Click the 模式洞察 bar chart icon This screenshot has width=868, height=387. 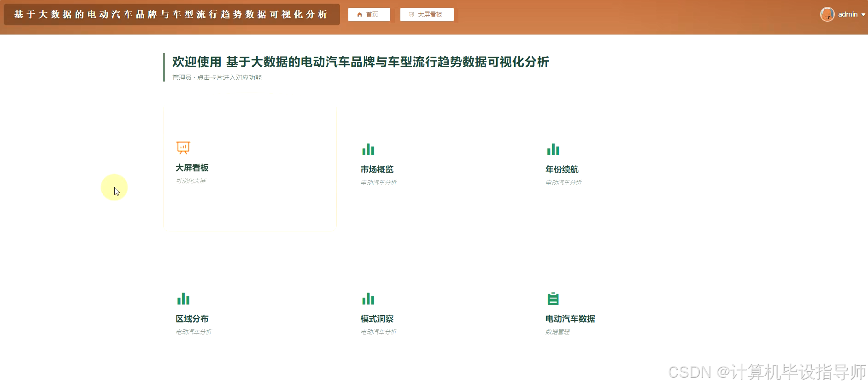pos(368,299)
